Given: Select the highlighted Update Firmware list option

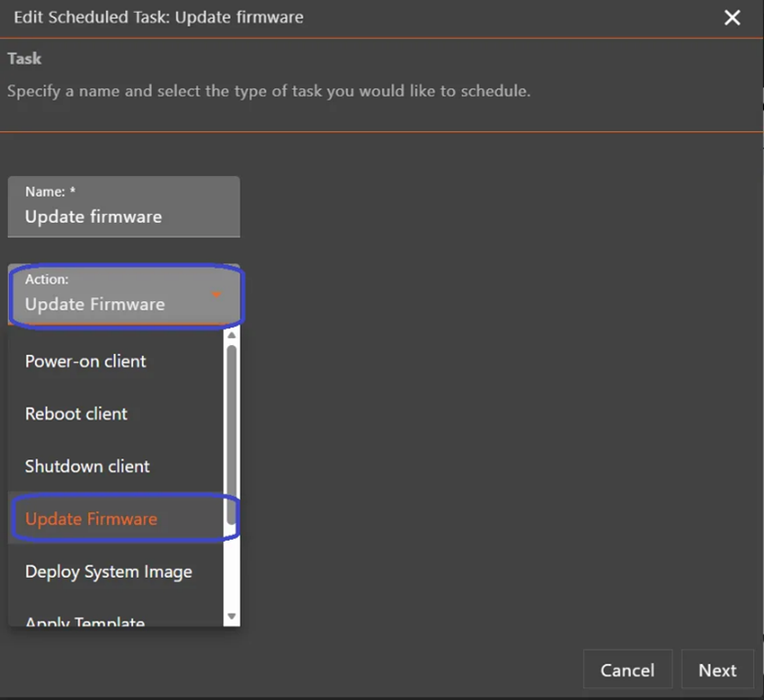Looking at the screenshot, I should point(91,519).
